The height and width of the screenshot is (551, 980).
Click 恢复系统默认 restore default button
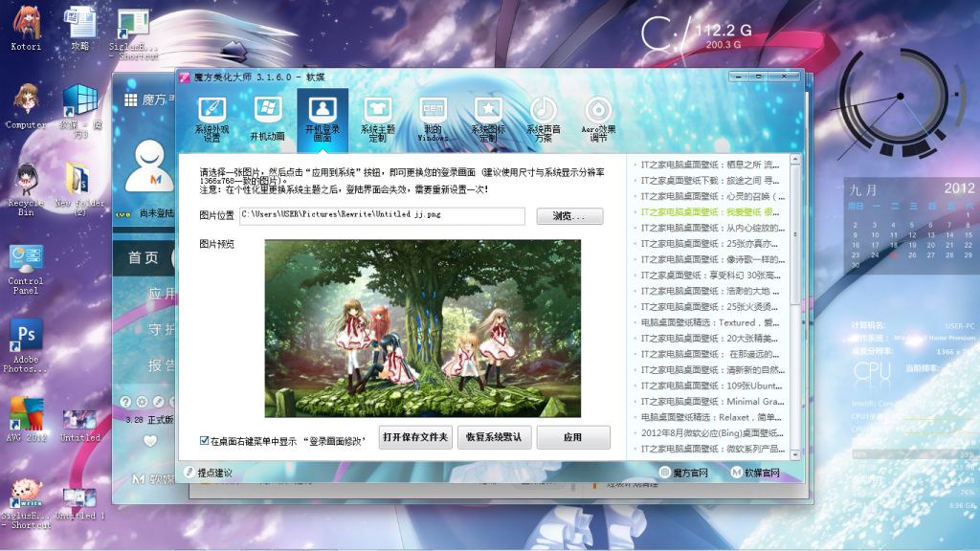point(494,437)
